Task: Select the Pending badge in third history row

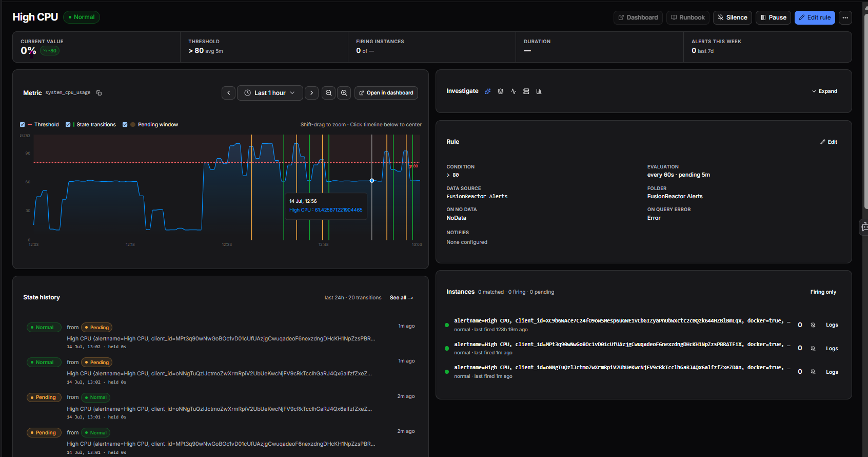Action: pos(44,397)
